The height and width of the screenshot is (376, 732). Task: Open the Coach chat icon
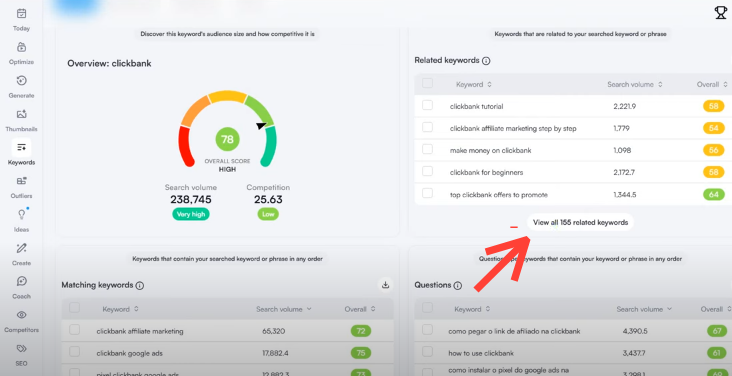(x=21, y=282)
